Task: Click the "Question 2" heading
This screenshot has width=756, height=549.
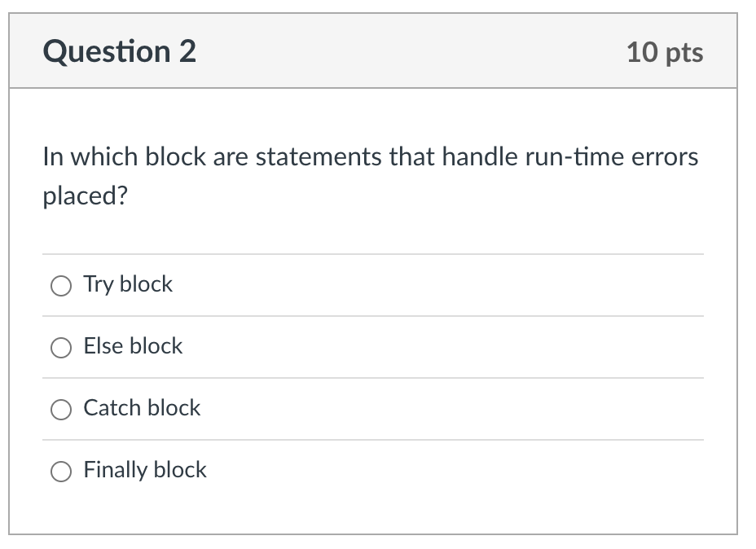Action: [x=119, y=52]
